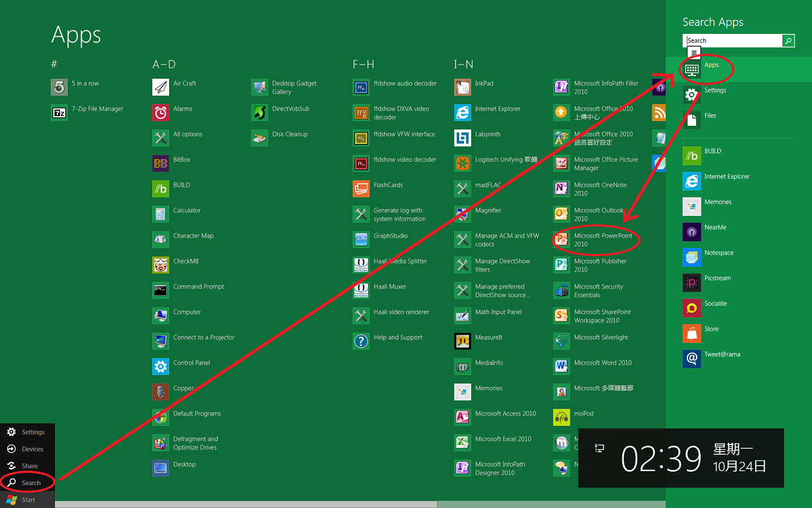The width and height of the screenshot is (812, 508).
Task: Launch Microsoft Outlook 2010
Action: (x=588, y=214)
